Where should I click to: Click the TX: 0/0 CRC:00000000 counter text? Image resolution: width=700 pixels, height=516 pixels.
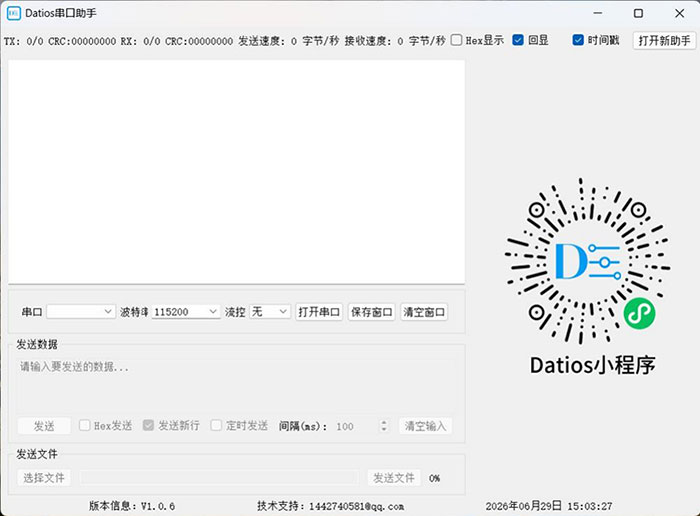point(60,41)
